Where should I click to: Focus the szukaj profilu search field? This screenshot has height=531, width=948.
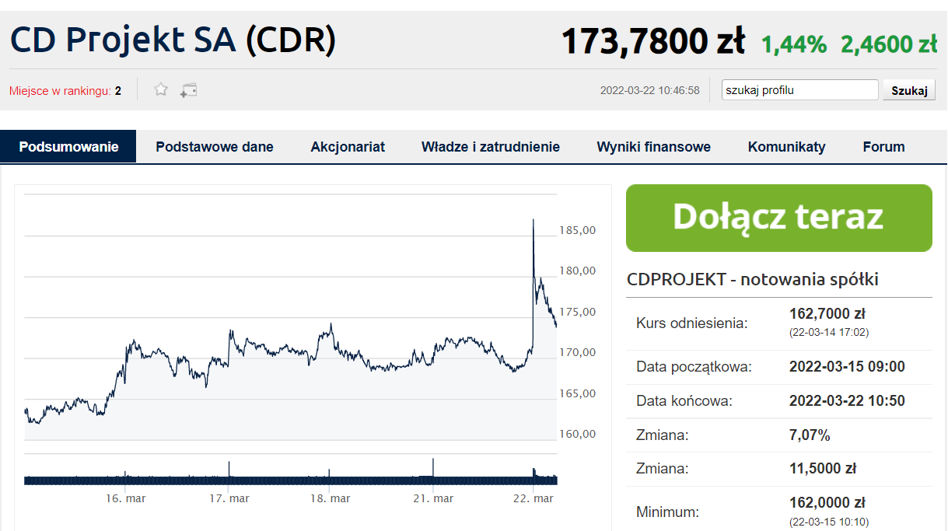(800, 90)
